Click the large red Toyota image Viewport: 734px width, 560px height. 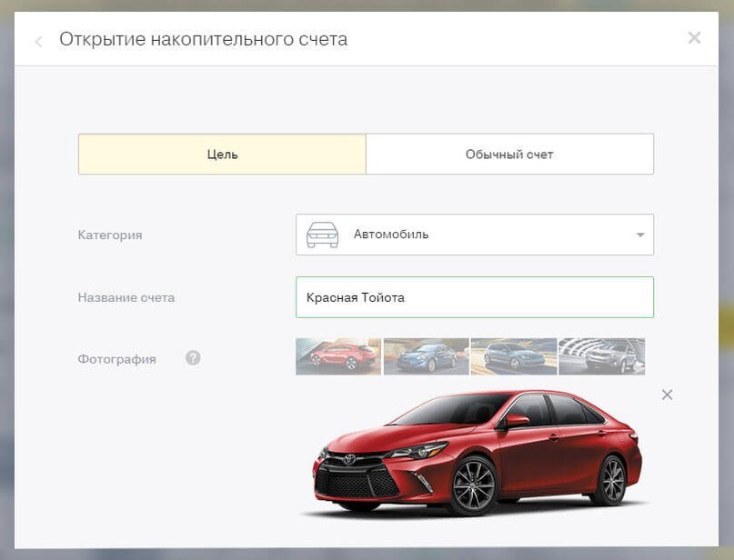pyautogui.click(x=477, y=453)
